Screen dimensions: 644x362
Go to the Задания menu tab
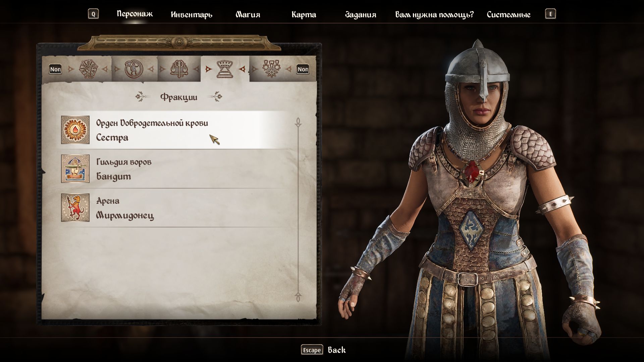361,14
